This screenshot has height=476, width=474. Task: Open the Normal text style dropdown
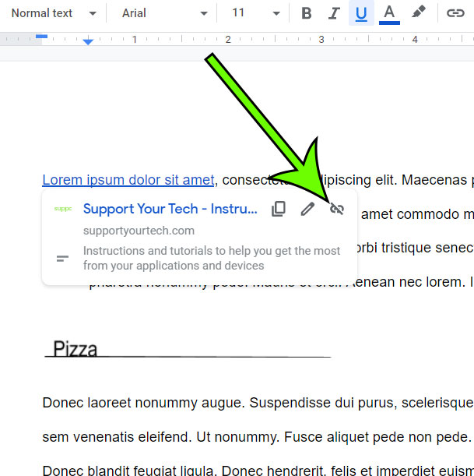tap(54, 13)
